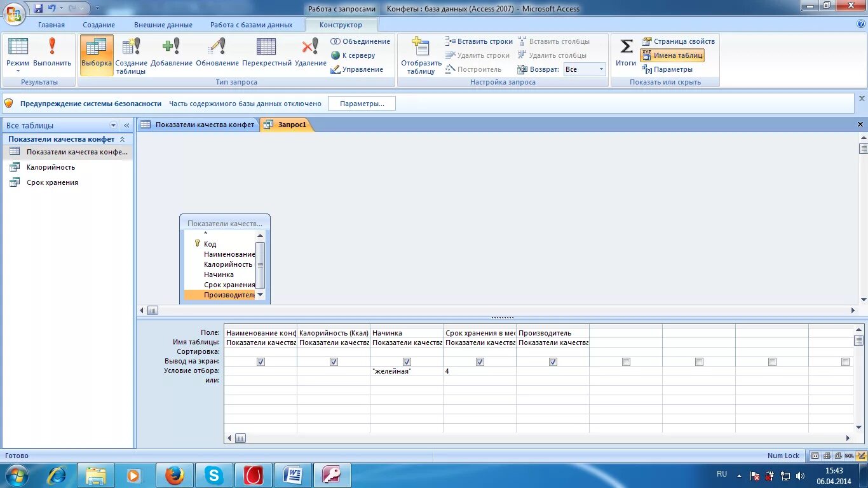Image resolution: width=868 pixels, height=488 pixels.
Task: Toggle Итоги totals row
Action: click(626, 52)
